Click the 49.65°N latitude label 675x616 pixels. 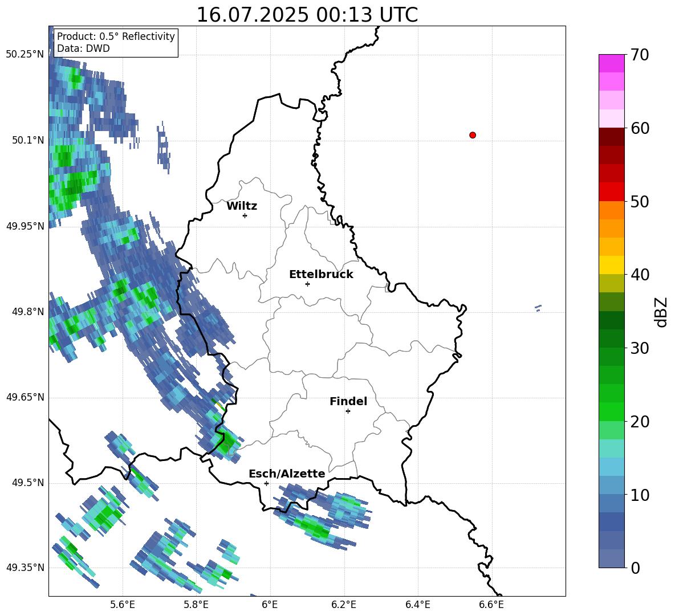pos(25,397)
